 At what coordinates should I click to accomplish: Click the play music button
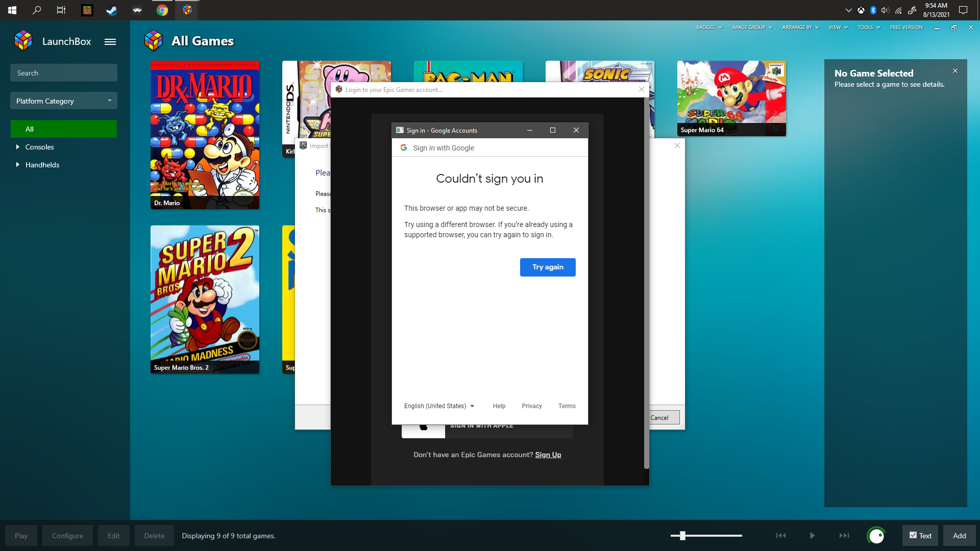click(812, 536)
